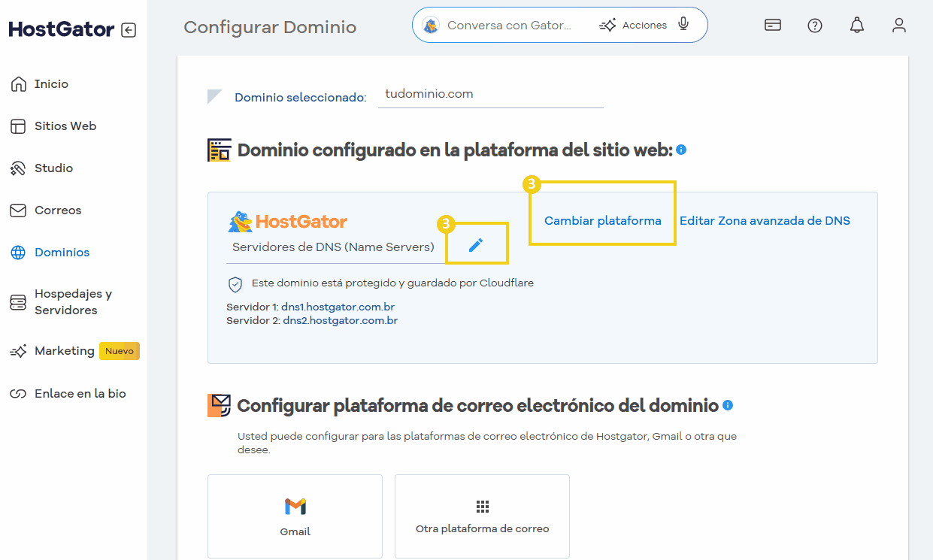Click the Dominio seleccionado field

tap(490, 95)
